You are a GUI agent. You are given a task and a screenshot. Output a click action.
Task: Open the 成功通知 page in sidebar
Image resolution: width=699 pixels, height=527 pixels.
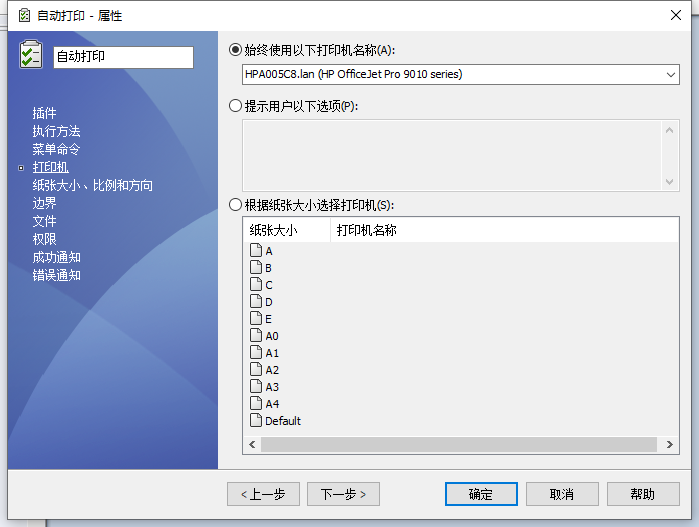coord(56,257)
